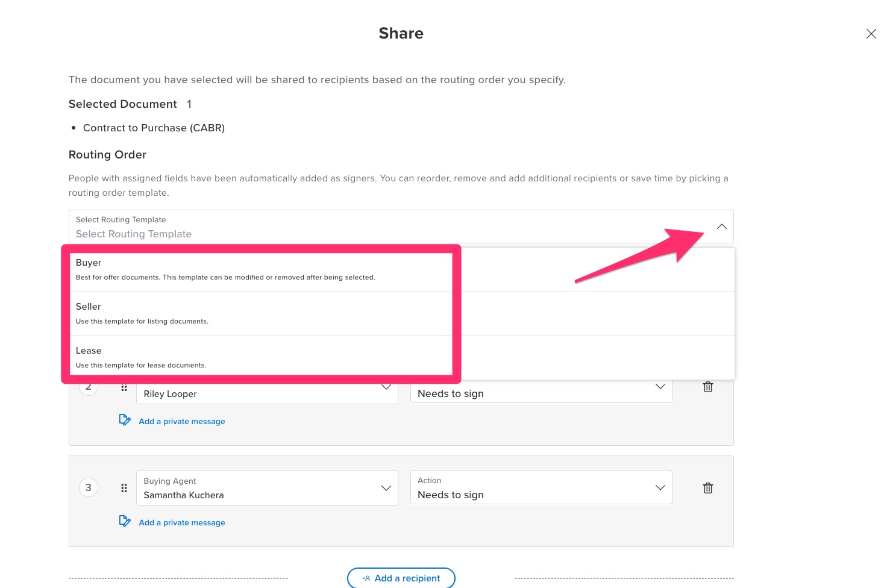Click the trash icon to remove Riley Looper
Viewport: 887px width, 588px height.
[707, 386]
